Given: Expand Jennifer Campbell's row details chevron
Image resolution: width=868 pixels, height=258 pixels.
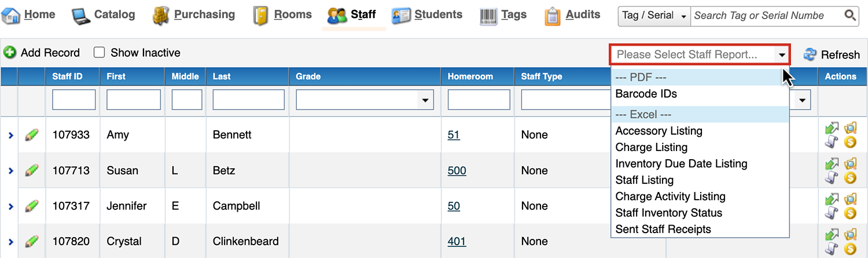Looking at the screenshot, I should click(10, 206).
